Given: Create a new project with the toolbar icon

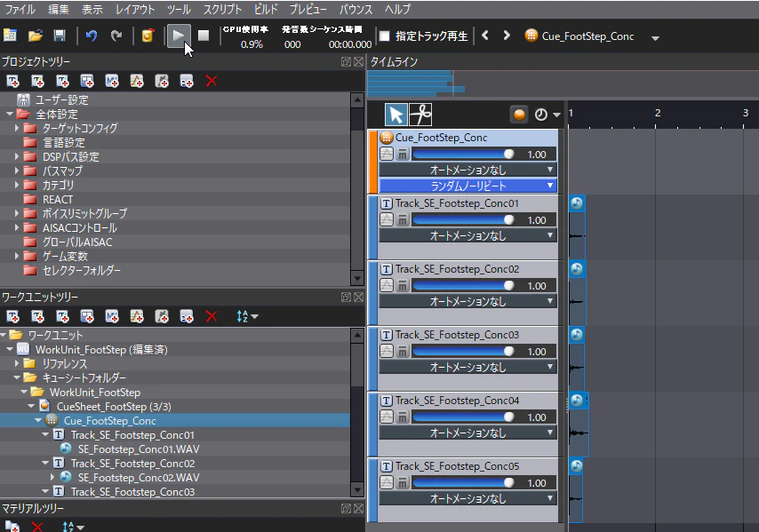Looking at the screenshot, I should tap(10, 36).
